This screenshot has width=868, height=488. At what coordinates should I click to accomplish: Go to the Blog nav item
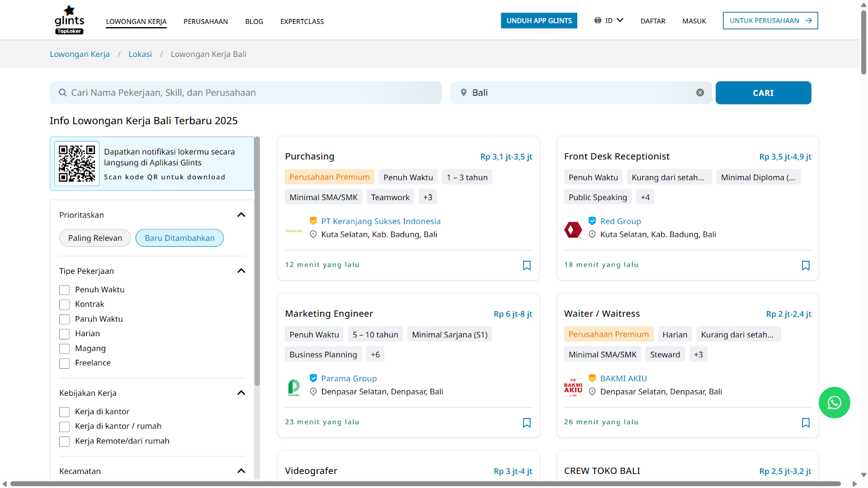(x=254, y=22)
